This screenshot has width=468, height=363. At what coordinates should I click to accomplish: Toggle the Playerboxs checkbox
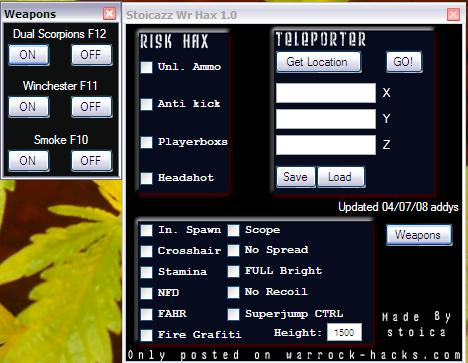coord(146,142)
